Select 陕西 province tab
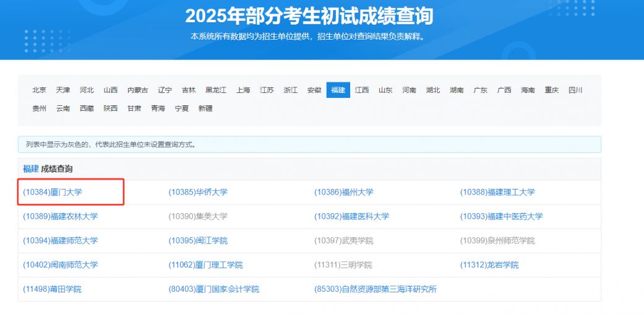 click(x=111, y=108)
